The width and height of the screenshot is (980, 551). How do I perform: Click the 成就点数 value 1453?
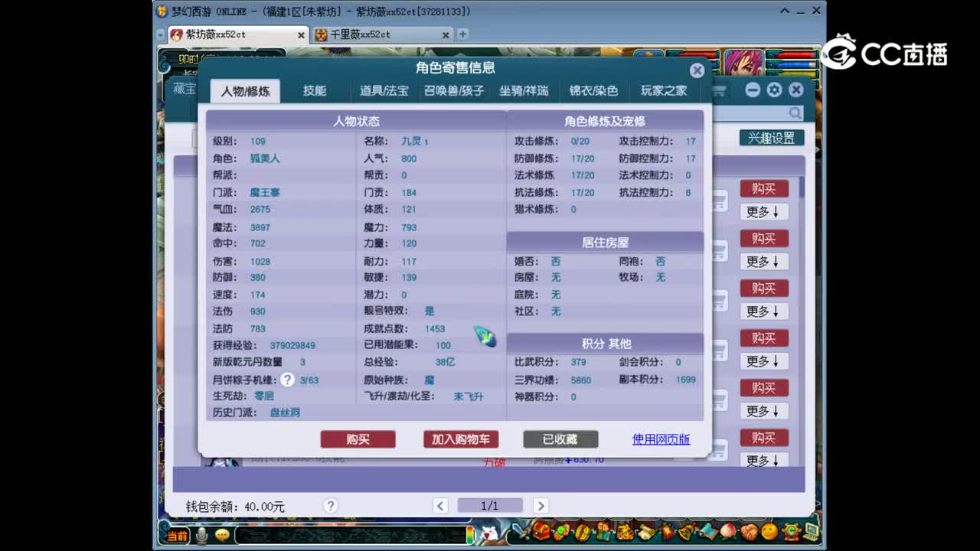tap(435, 328)
